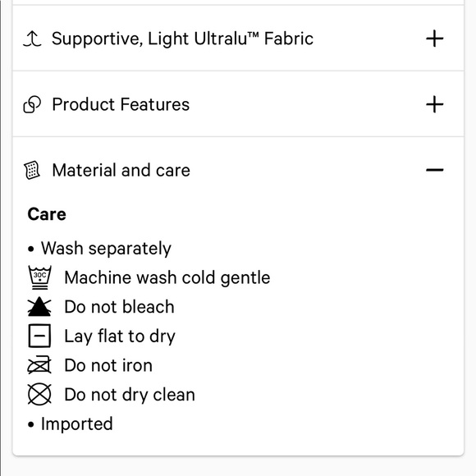This screenshot has height=476, width=476.
Task: Click the Ultralu fabric support icon
Action: pos(32,39)
